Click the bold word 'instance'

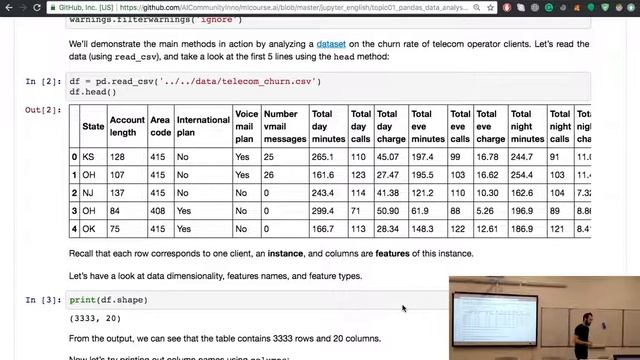click(x=285, y=253)
